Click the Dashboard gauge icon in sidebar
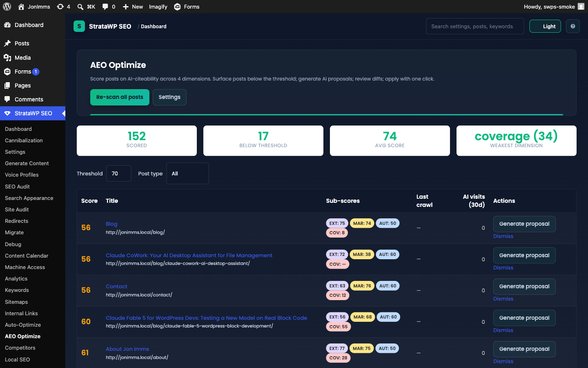 point(7,25)
